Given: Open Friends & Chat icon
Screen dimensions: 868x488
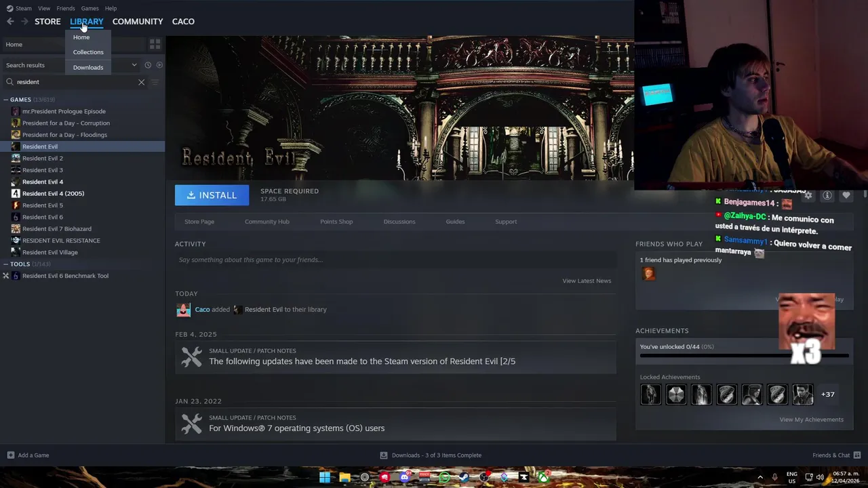Looking at the screenshot, I should pos(857,455).
